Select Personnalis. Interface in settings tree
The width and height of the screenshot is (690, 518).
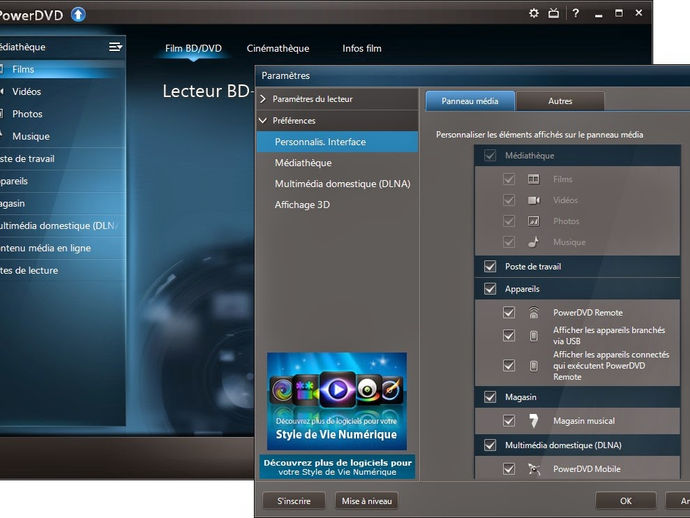pyautogui.click(x=338, y=142)
